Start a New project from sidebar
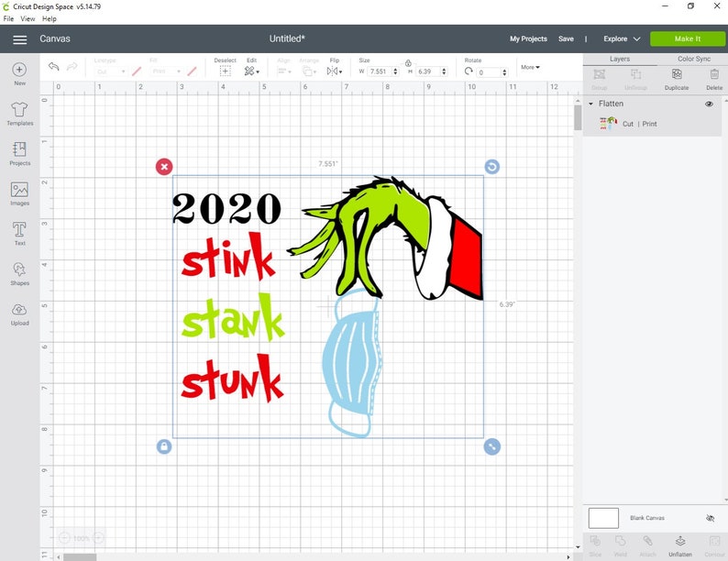The width and height of the screenshot is (728, 561). click(x=19, y=74)
